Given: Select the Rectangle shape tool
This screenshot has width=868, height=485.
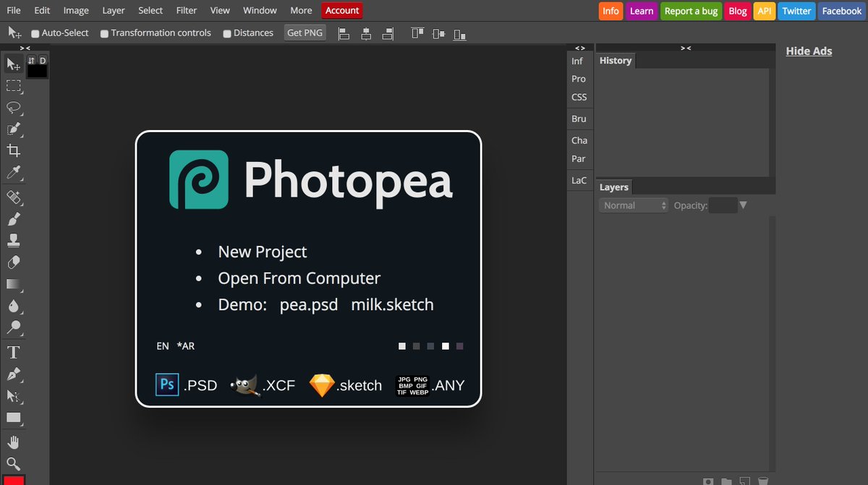Looking at the screenshot, I should tap(14, 417).
